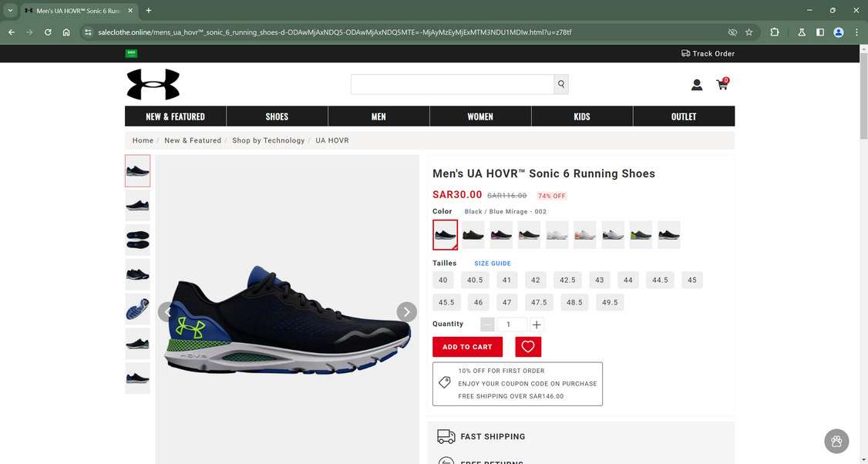Select the second all-black color swatch
Screen dimensions: 868x464
(x=473, y=235)
